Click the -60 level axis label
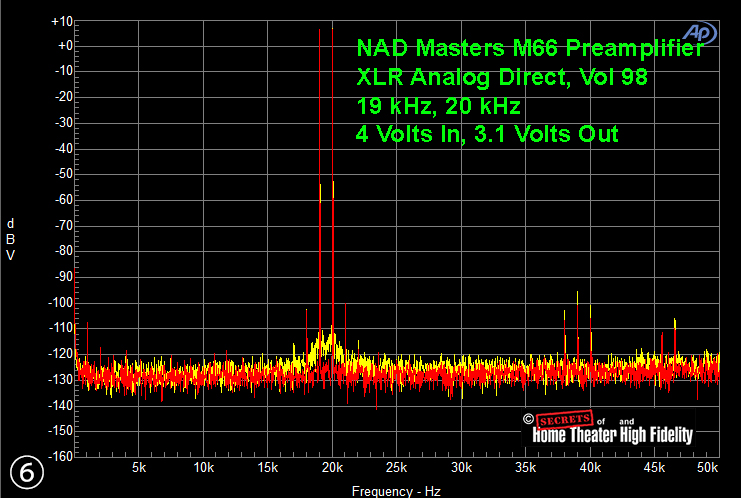 [x=63, y=200]
